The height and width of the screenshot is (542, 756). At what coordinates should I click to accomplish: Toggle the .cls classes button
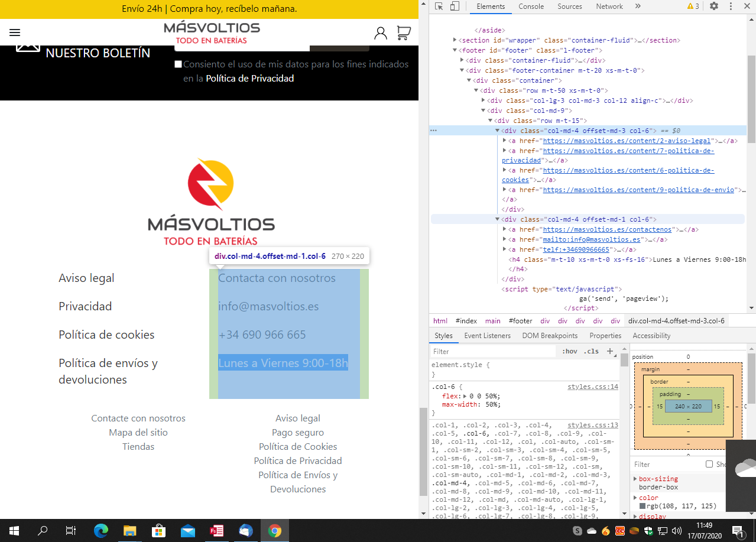(591, 351)
